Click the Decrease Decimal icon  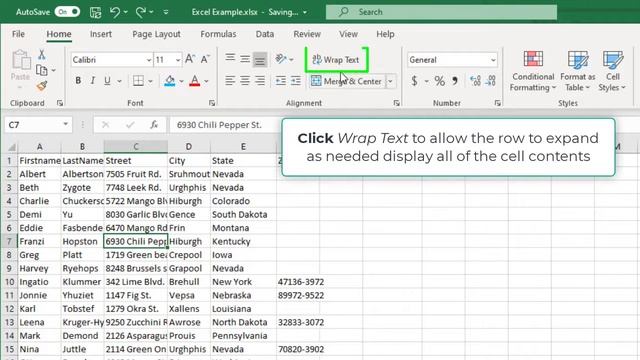[491, 81]
